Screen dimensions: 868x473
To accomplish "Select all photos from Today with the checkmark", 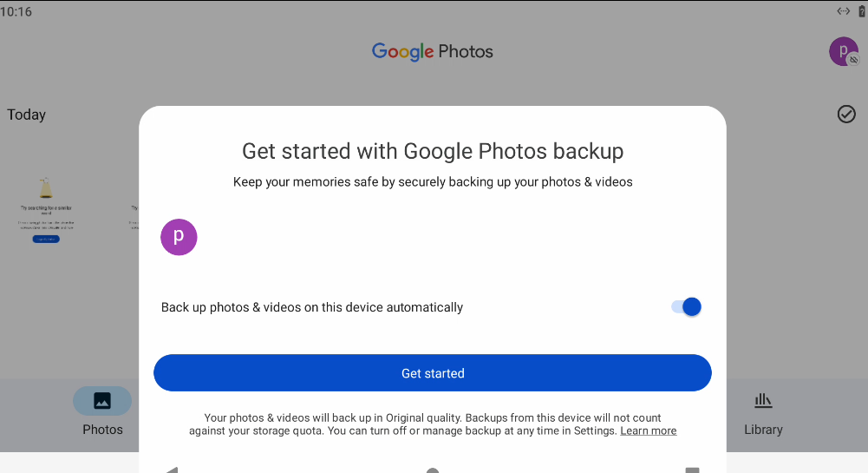I will (x=846, y=114).
